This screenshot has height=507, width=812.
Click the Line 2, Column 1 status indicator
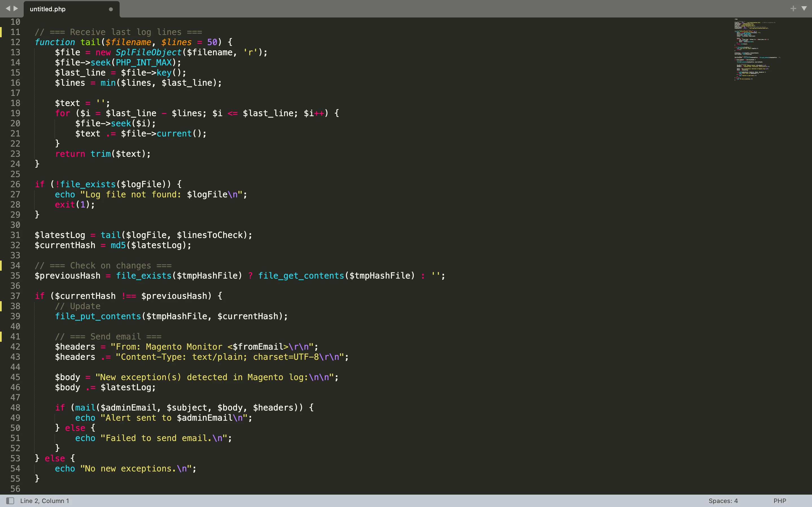(45, 501)
